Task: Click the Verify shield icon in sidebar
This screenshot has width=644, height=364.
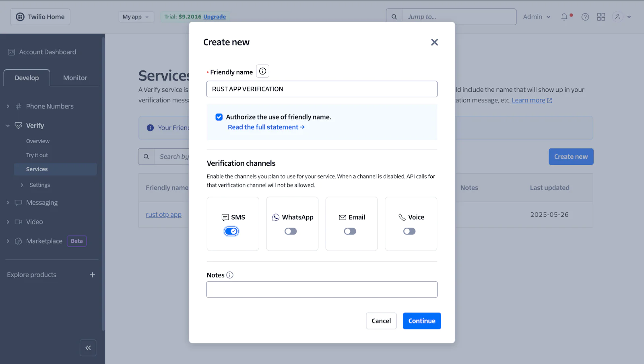Action: (18, 125)
